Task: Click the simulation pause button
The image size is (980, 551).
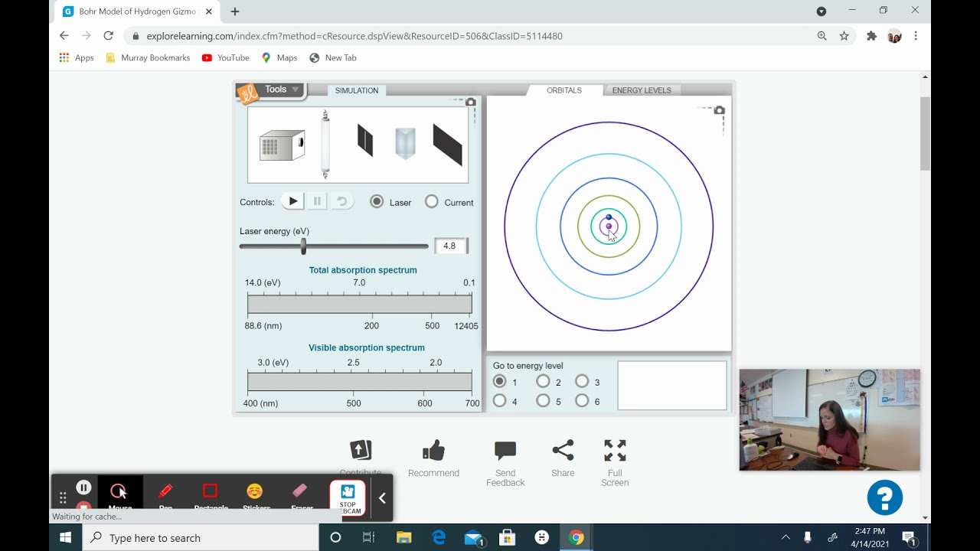Action: click(317, 201)
